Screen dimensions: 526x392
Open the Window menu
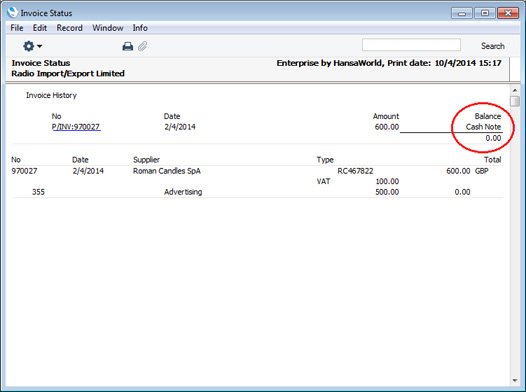click(x=108, y=28)
